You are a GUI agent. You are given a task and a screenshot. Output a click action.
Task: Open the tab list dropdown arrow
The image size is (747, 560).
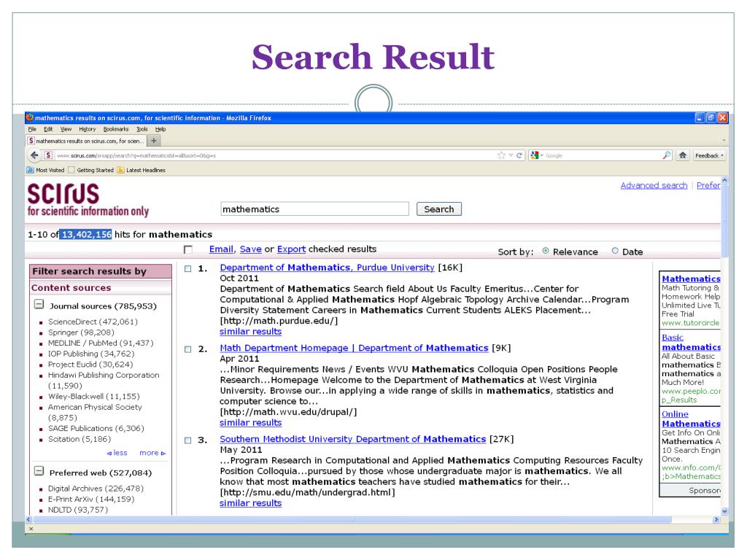coord(724,141)
